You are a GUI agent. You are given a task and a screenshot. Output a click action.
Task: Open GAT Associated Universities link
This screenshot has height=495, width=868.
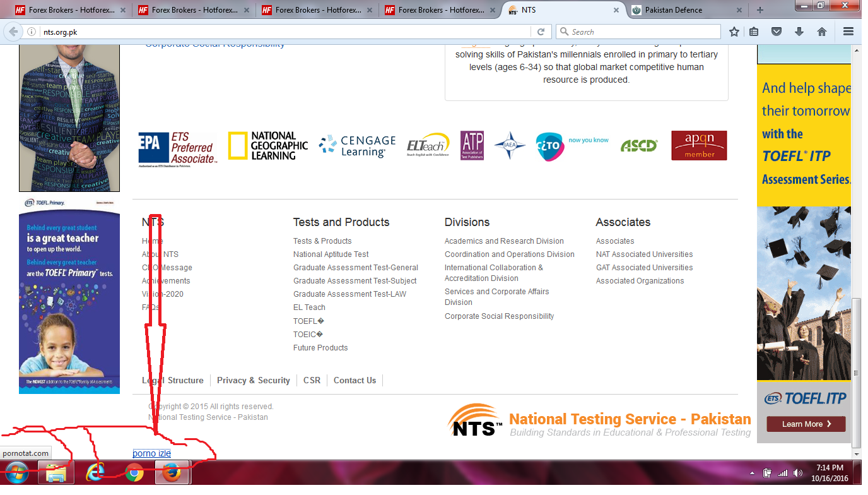pos(645,268)
